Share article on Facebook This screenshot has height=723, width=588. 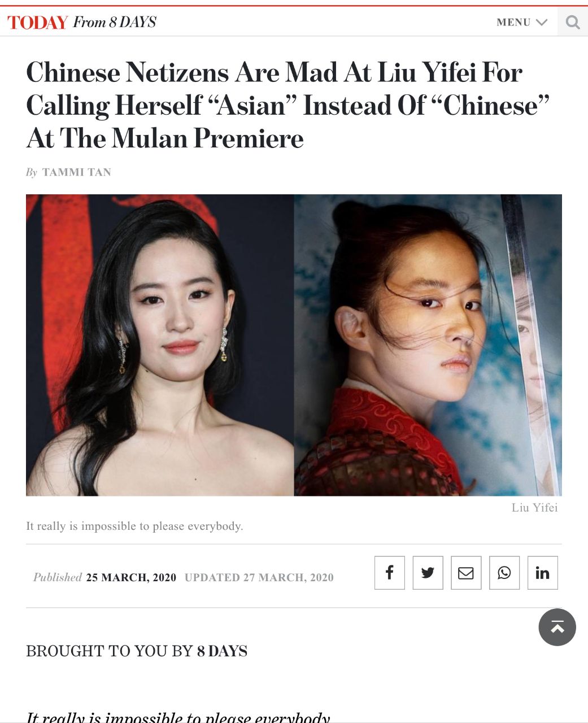(390, 573)
